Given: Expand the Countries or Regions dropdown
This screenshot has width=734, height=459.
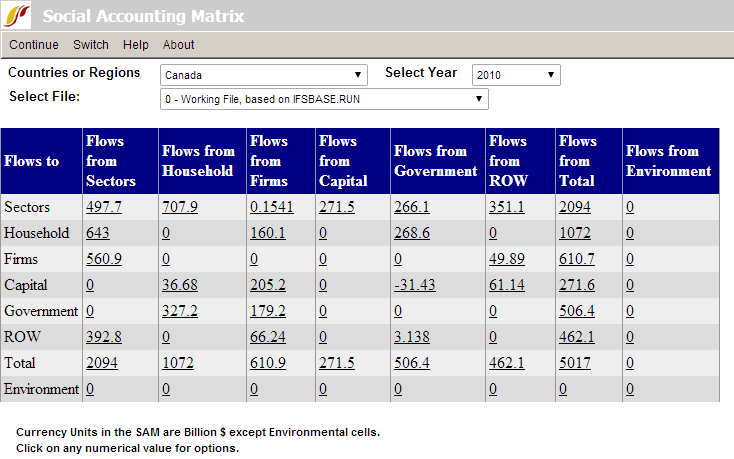Looking at the screenshot, I should coord(264,75).
